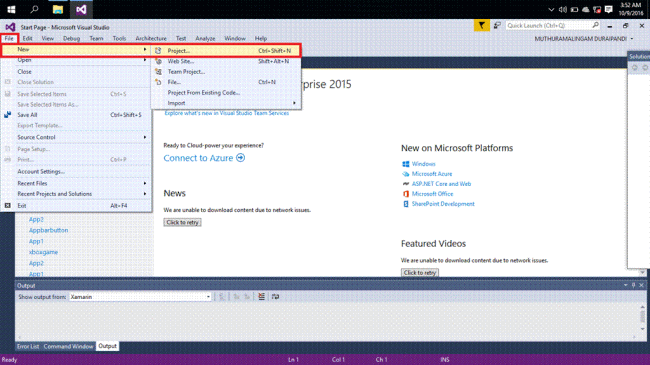Expand the Source Control submenu
Screen dimensions: 650x365
[76, 137]
